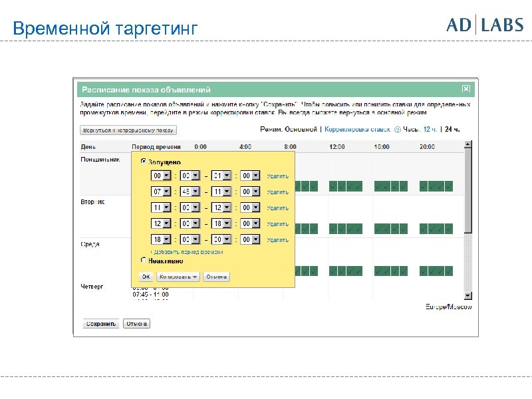Delete the 07:45–11:00 time period
Screen dimensions: 532x399
pos(277,192)
